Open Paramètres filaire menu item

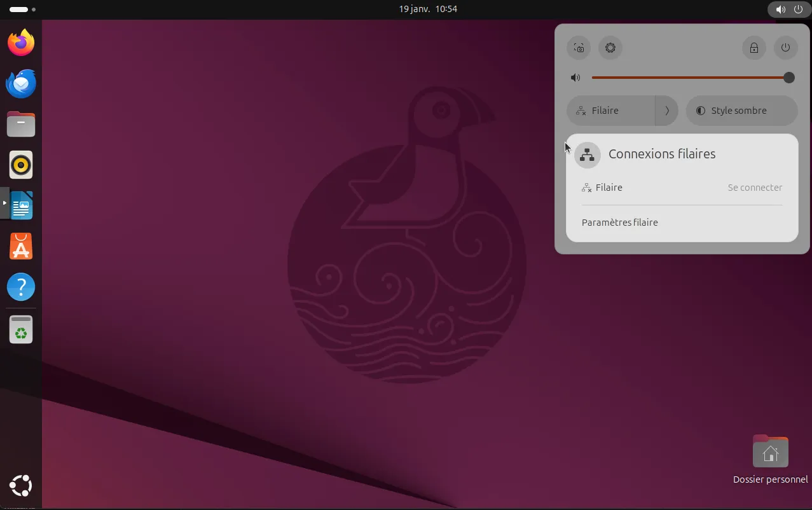click(620, 223)
